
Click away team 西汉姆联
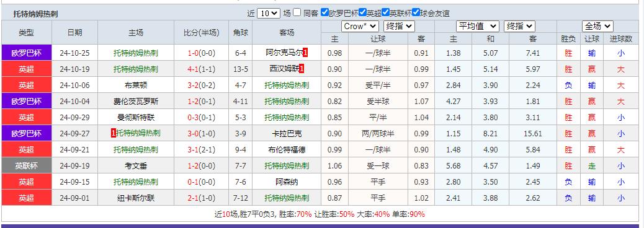point(284,69)
